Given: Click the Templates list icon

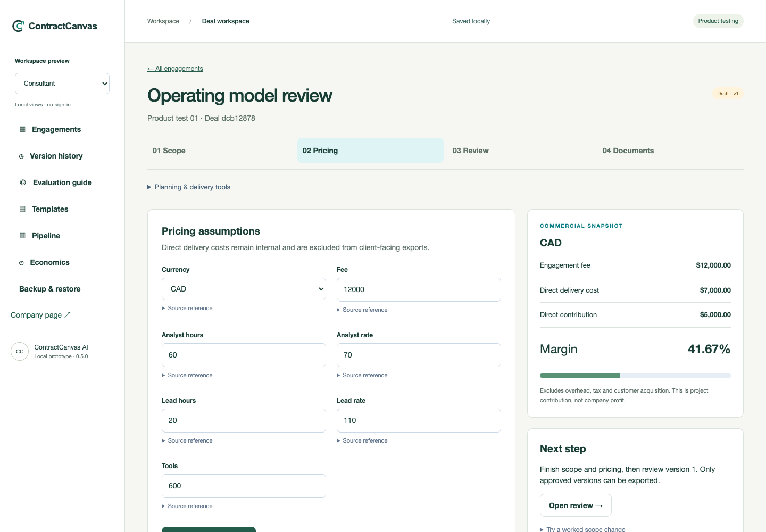Looking at the screenshot, I should [22, 209].
